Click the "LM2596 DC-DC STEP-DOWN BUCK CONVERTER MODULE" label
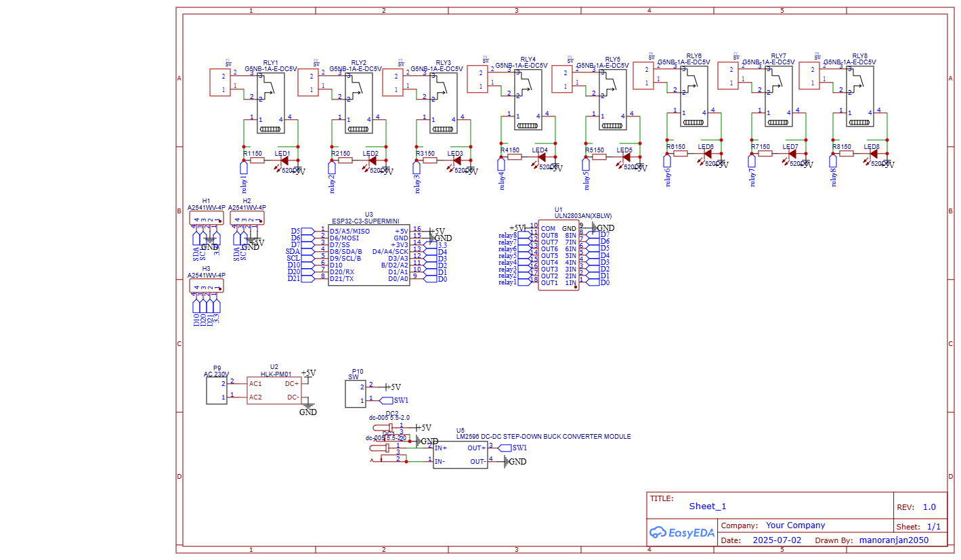Viewport: 961px width, 560px height. point(543,437)
